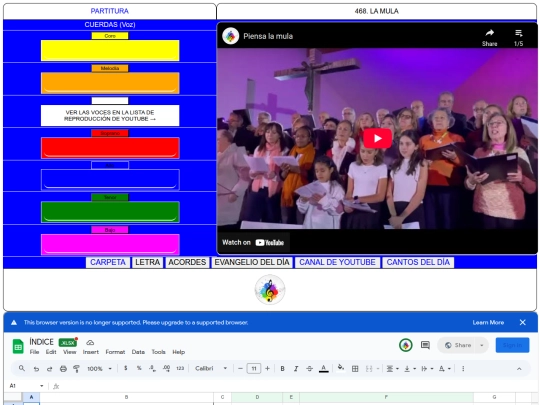Open the File menu
The image size is (540, 405).
34,352
